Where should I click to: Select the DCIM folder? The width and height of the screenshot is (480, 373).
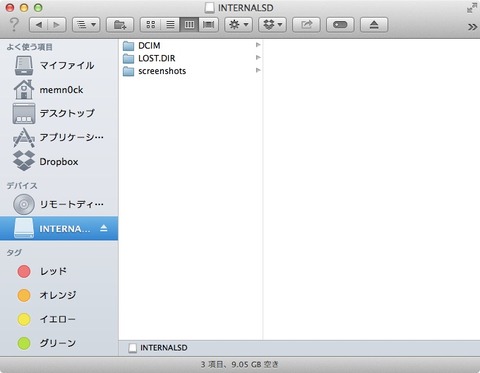coord(191,45)
